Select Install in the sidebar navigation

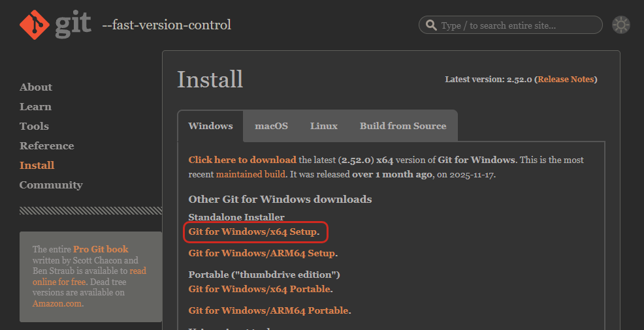[37, 166]
